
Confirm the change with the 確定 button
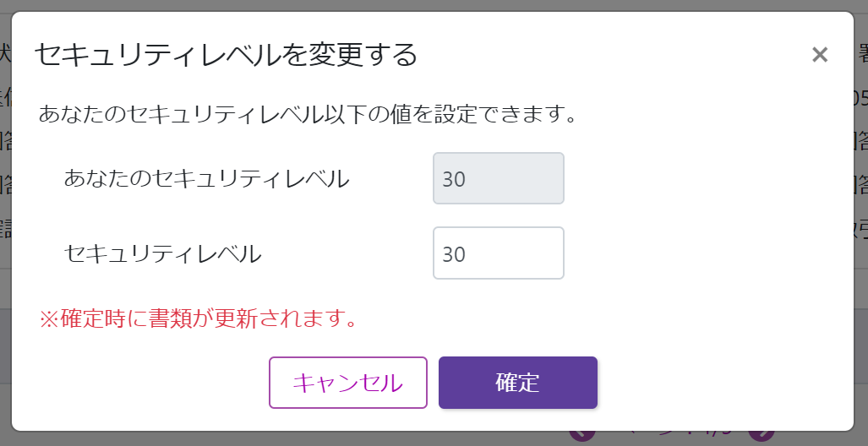pyautogui.click(x=517, y=383)
